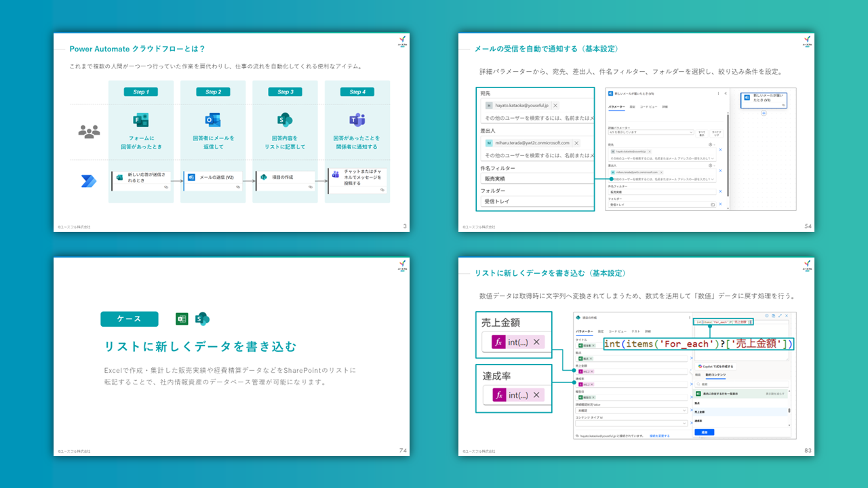
Task: Remove the 宛先 parameter with its blue X
Action: 720,150
